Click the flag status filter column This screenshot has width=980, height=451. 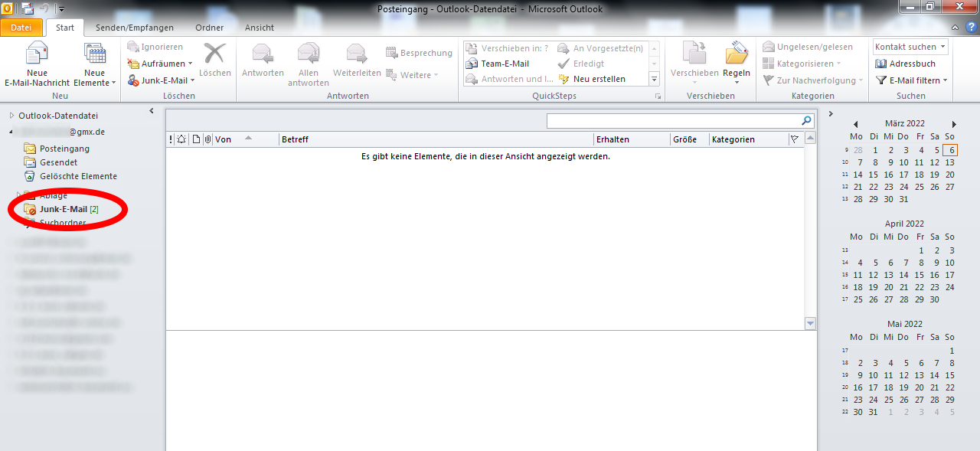(795, 139)
